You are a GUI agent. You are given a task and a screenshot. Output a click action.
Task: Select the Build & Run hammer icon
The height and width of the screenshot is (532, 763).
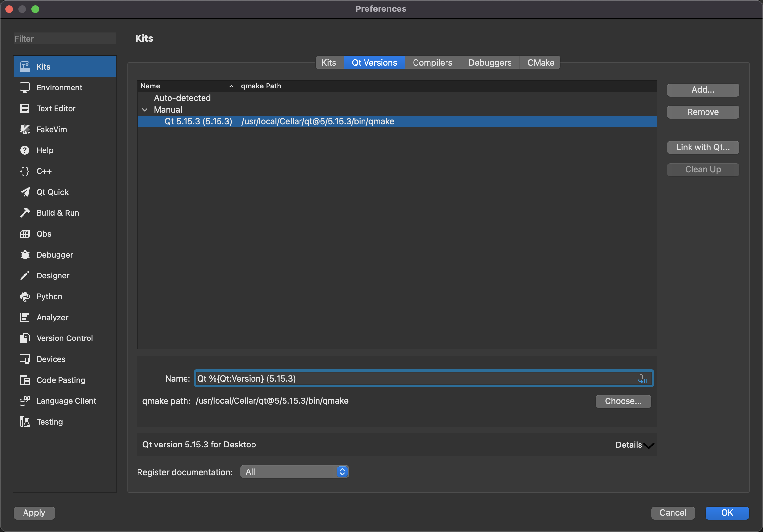[25, 213]
